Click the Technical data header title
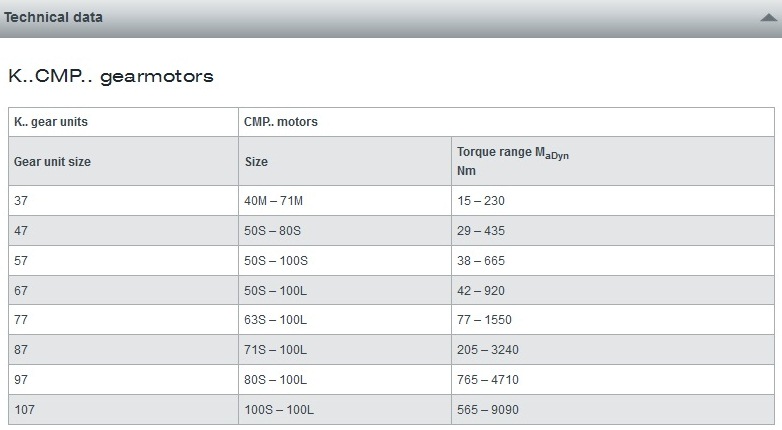 pyautogui.click(x=52, y=17)
